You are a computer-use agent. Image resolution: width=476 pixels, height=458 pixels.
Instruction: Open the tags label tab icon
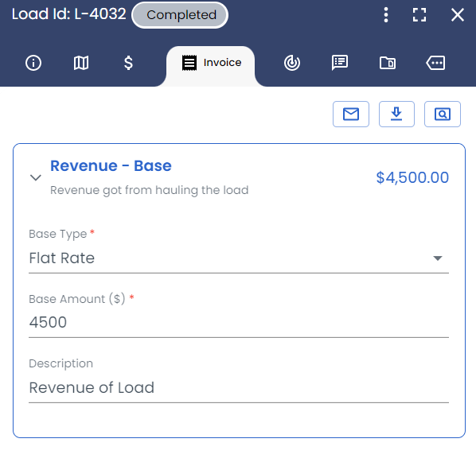click(x=435, y=63)
